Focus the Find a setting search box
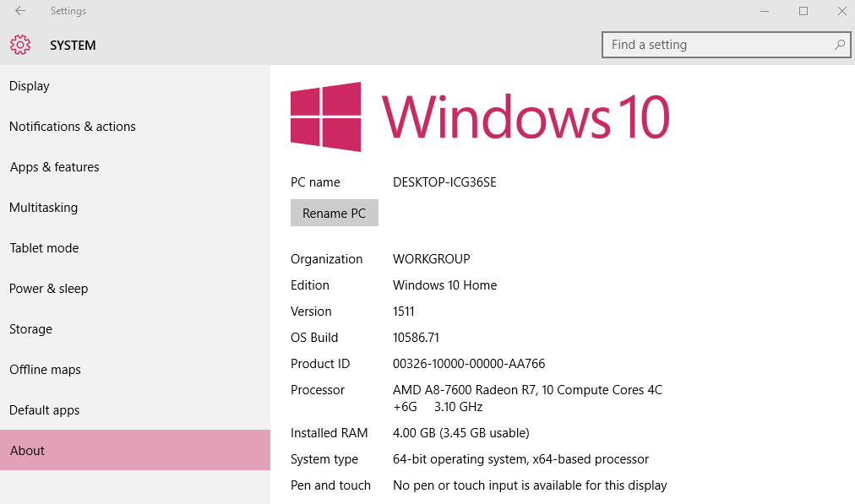855x504 pixels. pos(726,45)
